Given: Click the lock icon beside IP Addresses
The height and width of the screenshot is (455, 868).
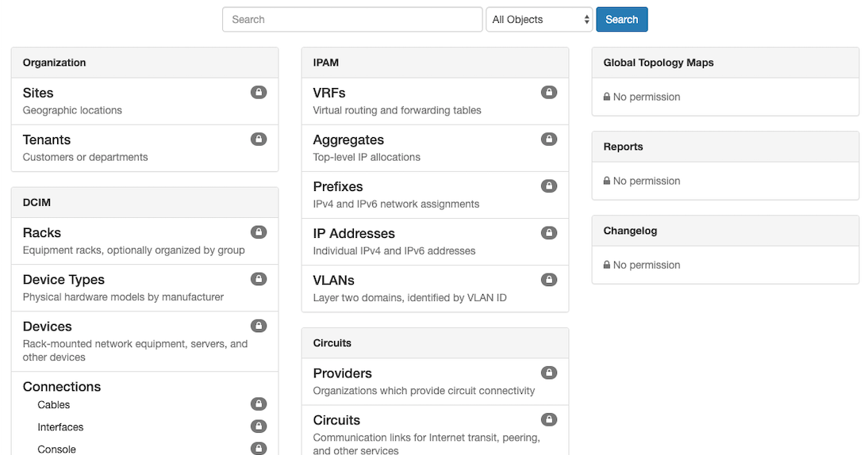Looking at the screenshot, I should point(549,233).
